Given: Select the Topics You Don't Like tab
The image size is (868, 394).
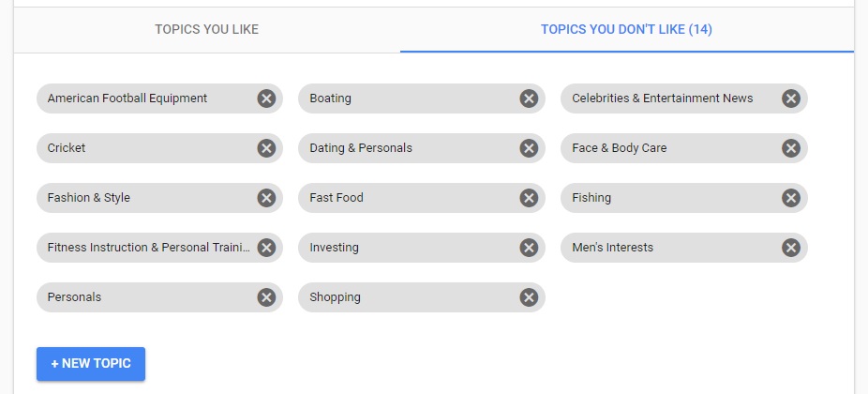Looking at the screenshot, I should (x=626, y=30).
